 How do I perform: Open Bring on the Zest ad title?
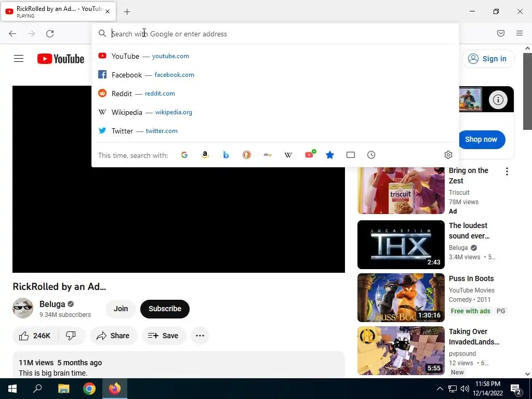click(468, 176)
